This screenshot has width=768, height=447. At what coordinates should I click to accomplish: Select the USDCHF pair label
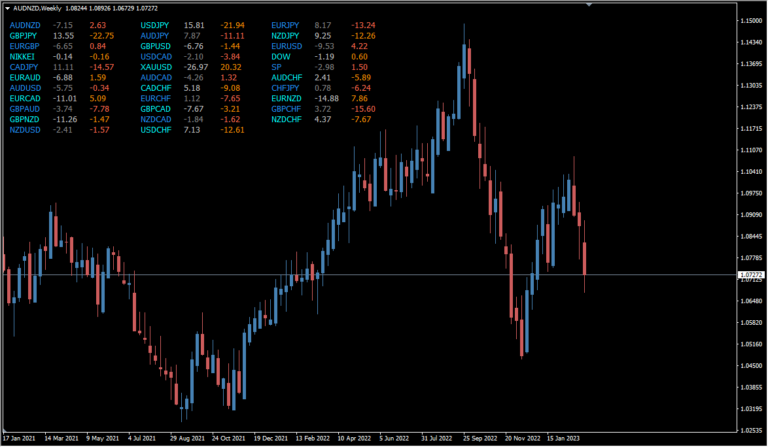(157, 131)
